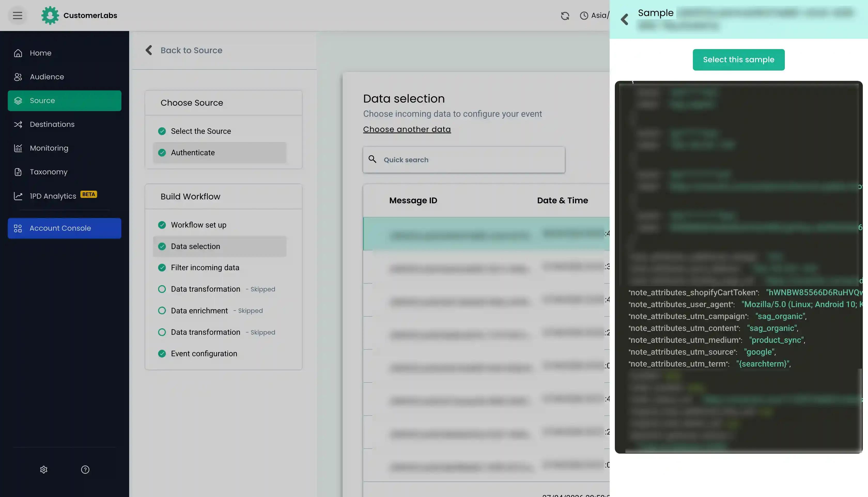The width and height of the screenshot is (868, 497).
Task: Click the Choose another data link
Action: pyautogui.click(x=407, y=129)
